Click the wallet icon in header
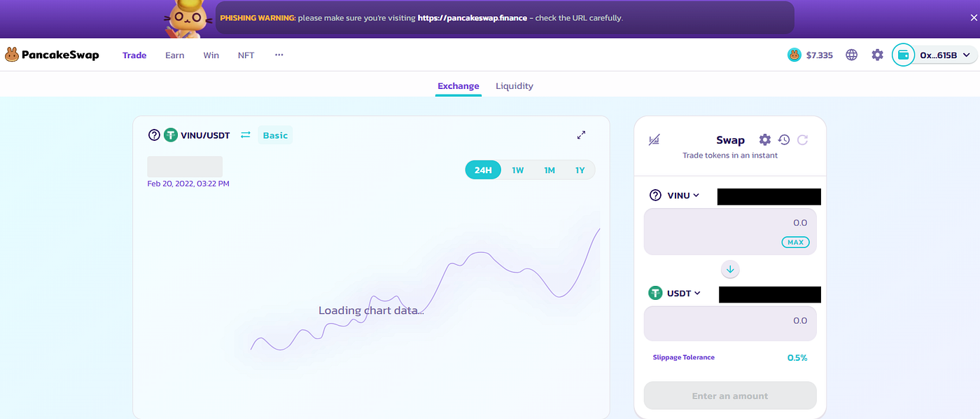 (x=903, y=55)
